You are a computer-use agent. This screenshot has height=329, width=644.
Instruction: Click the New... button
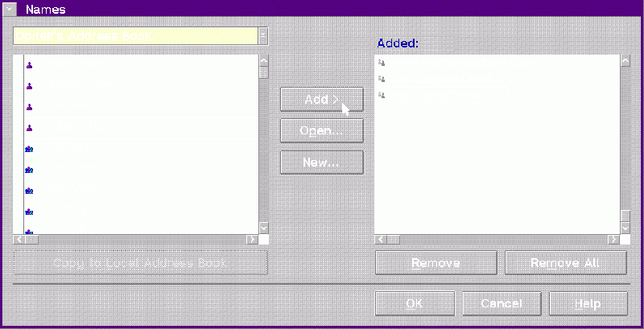tap(321, 162)
